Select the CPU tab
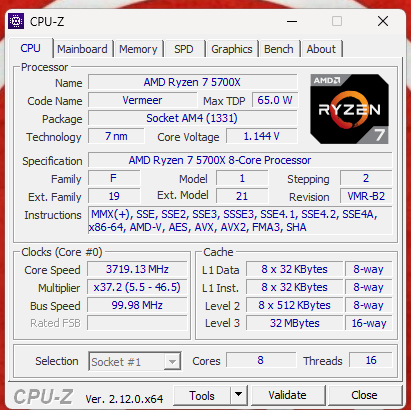The width and height of the screenshot is (411, 410). tap(30, 48)
